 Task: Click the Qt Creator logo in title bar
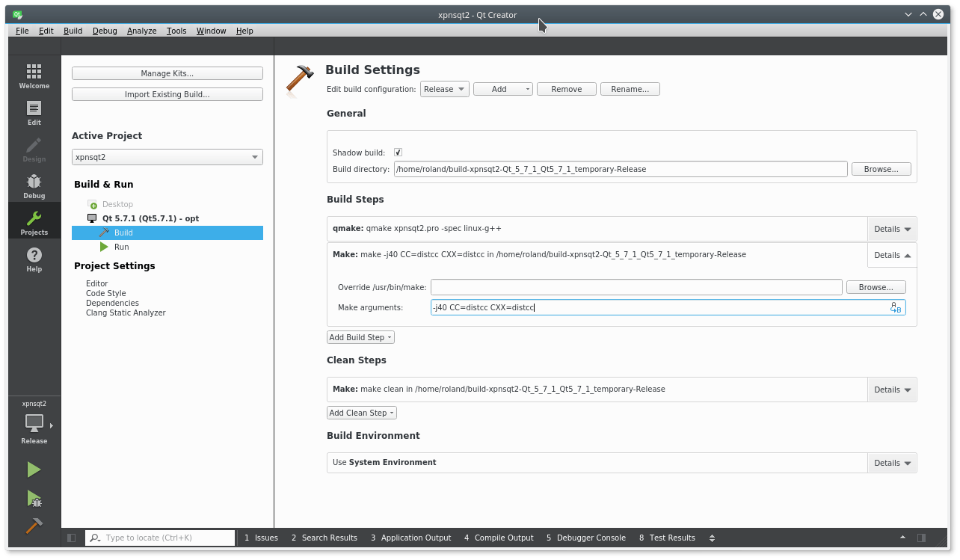click(17, 14)
